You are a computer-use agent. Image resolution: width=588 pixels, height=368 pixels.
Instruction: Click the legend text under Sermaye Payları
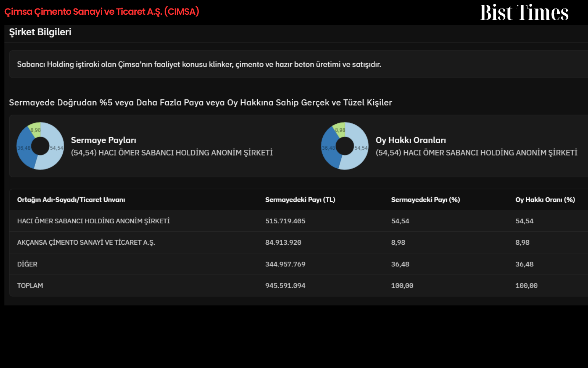coord(172,153)
